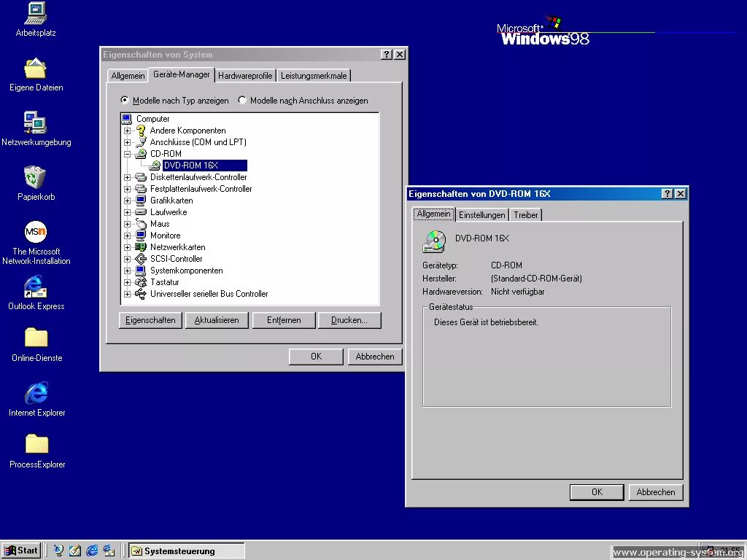Click Systemkomponenten tree entry text

tap(186, 271)
